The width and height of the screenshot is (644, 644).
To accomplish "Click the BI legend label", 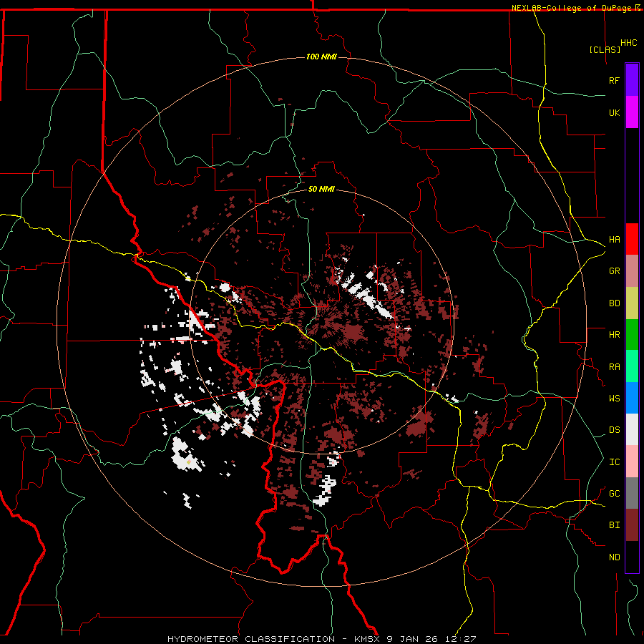I will click(614, 525).
